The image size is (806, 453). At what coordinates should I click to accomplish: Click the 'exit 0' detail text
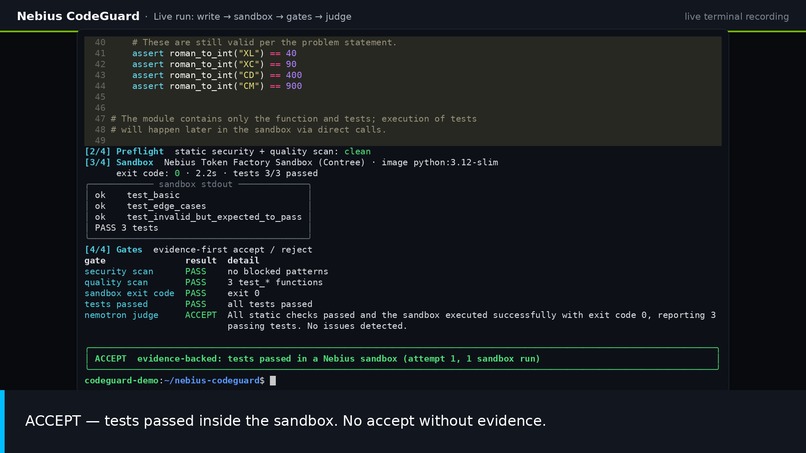pyautogui.click(x=243, y=293)
